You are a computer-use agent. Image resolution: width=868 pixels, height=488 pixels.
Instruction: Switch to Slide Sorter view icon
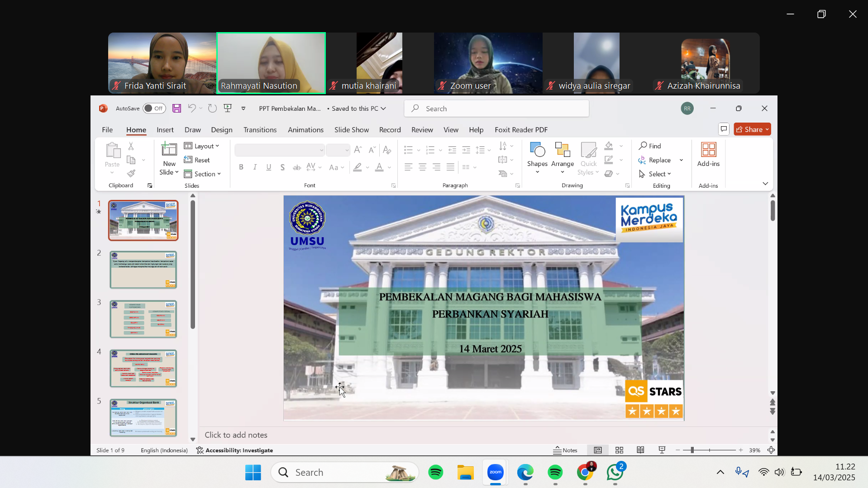[x=619, y=450]
